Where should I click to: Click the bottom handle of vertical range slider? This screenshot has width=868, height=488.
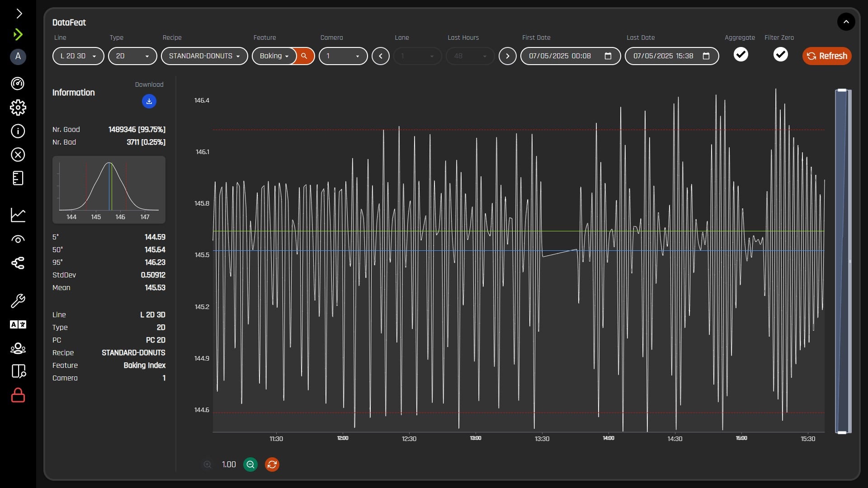pyautogui.click(x=842, y=432)
